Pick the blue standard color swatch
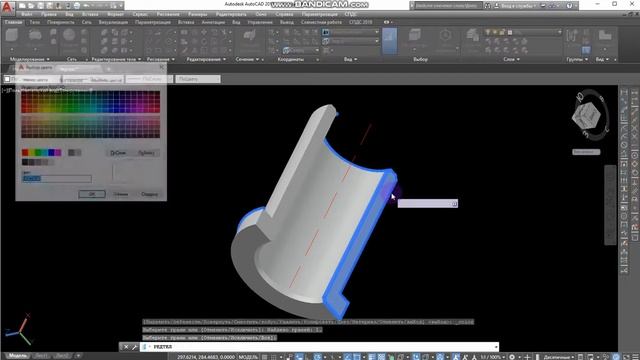The image size is (640, 360). click(x=51, y=153)
